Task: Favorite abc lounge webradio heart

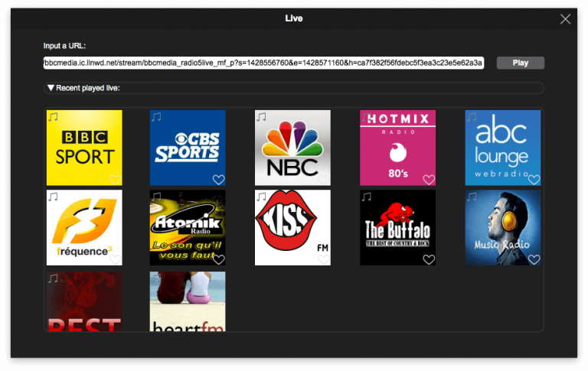Action: point(534,180)
